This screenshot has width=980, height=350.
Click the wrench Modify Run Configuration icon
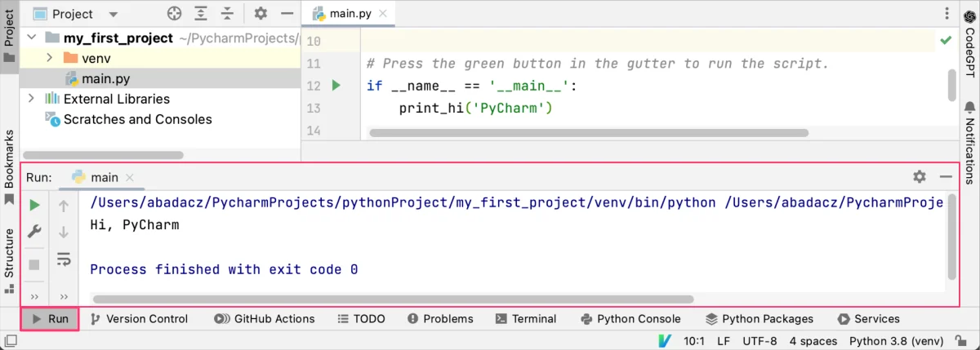coord(34,232)
